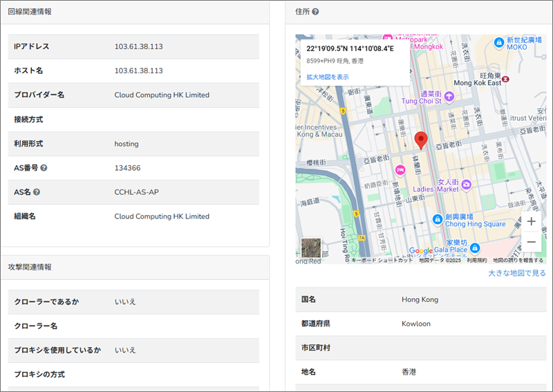Click the Google logo on the map

click(421, 251)
